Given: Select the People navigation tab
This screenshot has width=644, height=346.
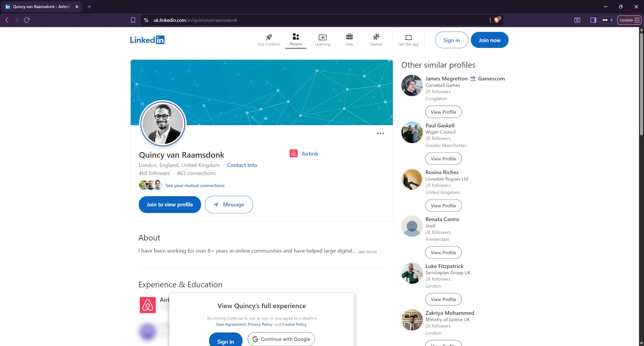Looking at the screenshot, I should [x=296, y=40].
